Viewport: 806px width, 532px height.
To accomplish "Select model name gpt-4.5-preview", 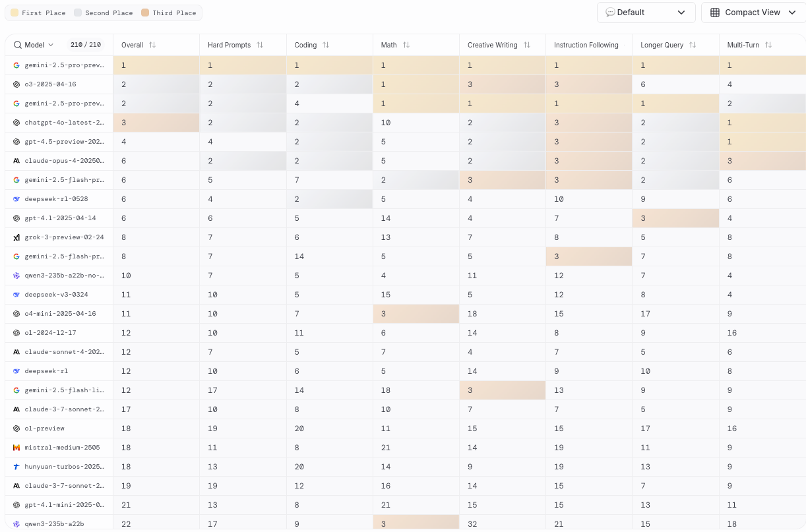I will (64, 142).
